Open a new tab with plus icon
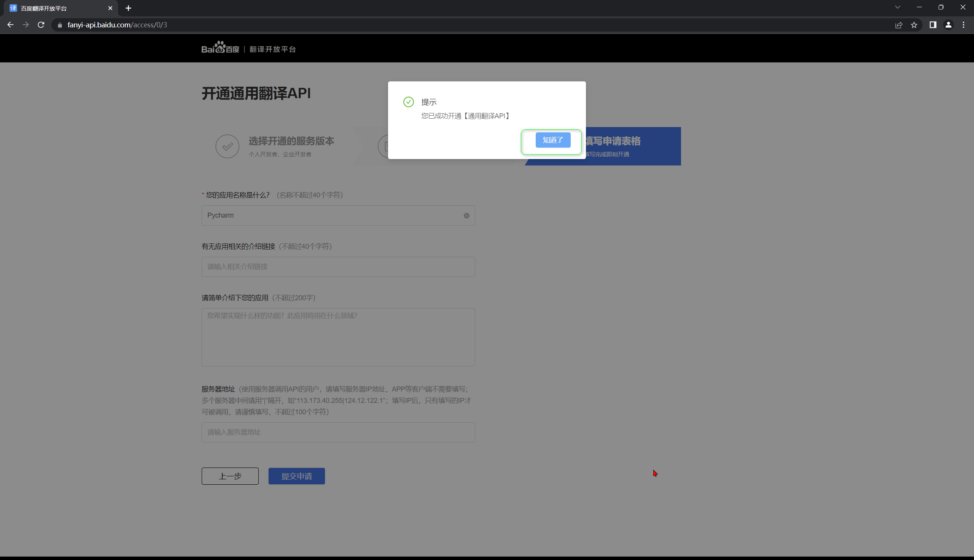 (129, 8)
